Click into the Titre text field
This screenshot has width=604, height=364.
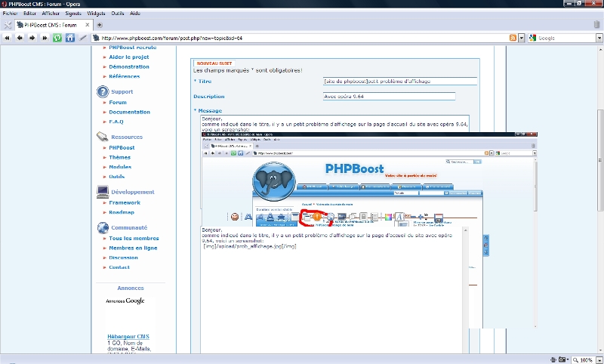click(399, 81)
